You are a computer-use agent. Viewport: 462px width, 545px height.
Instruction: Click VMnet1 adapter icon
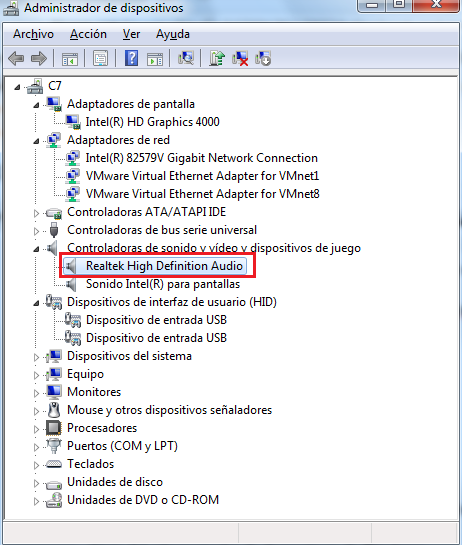tap(73, 176)
